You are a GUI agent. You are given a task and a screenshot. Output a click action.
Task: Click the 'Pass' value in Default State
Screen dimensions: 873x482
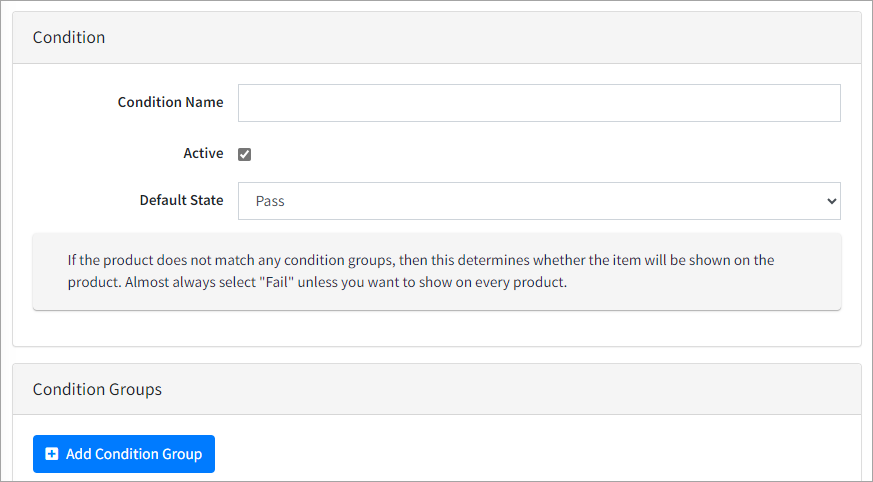pyautogui.click(x=270, y=201)
